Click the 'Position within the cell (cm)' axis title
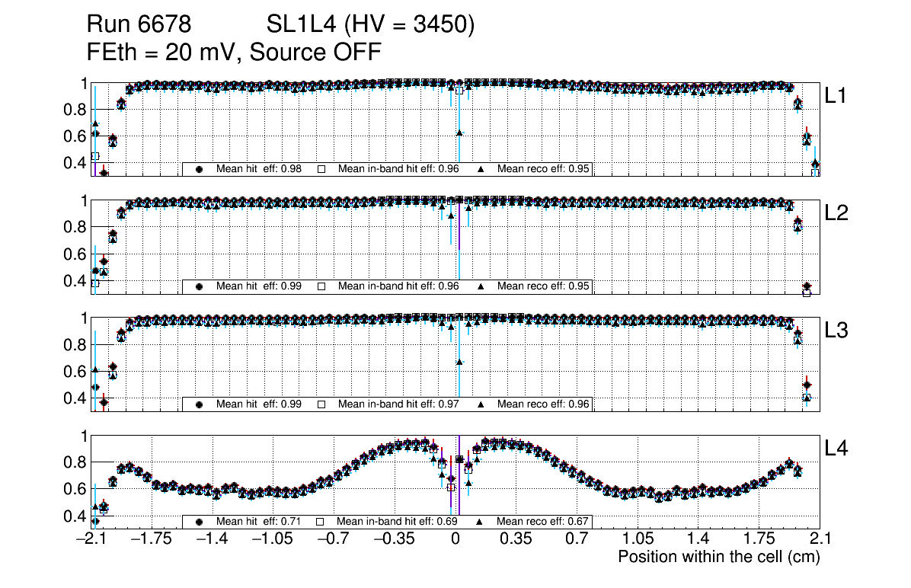 [x=718, y=557]
